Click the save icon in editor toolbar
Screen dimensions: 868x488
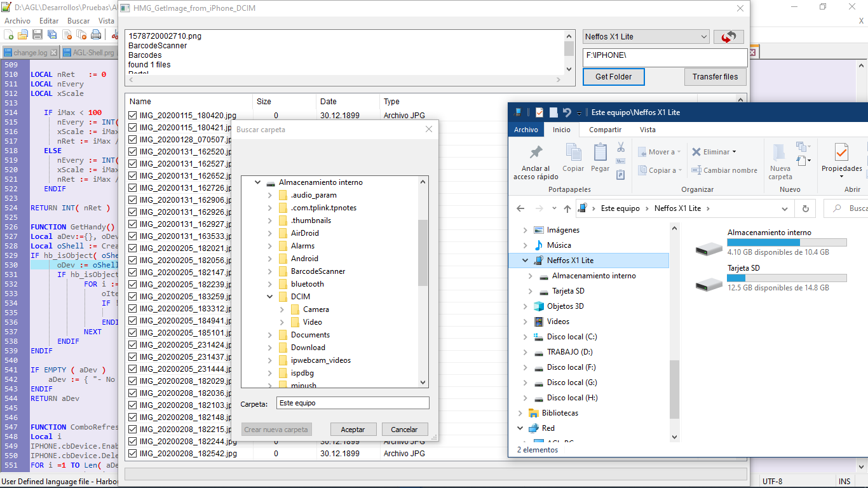tap(37, 34)
